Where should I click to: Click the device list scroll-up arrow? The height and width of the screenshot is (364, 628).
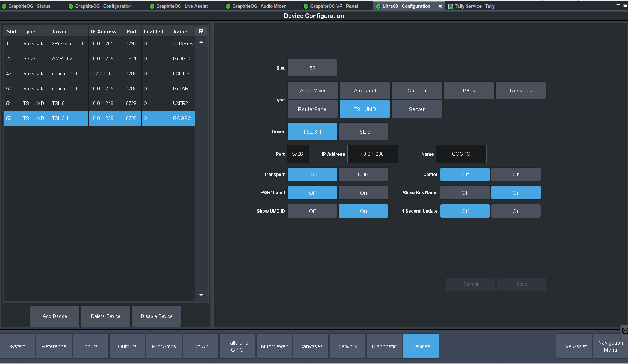(201, 42)
